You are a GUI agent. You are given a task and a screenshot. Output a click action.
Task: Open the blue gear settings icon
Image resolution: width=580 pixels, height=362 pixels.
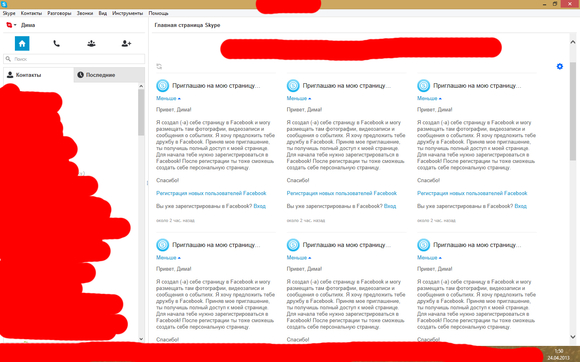(x=560, y=67)
